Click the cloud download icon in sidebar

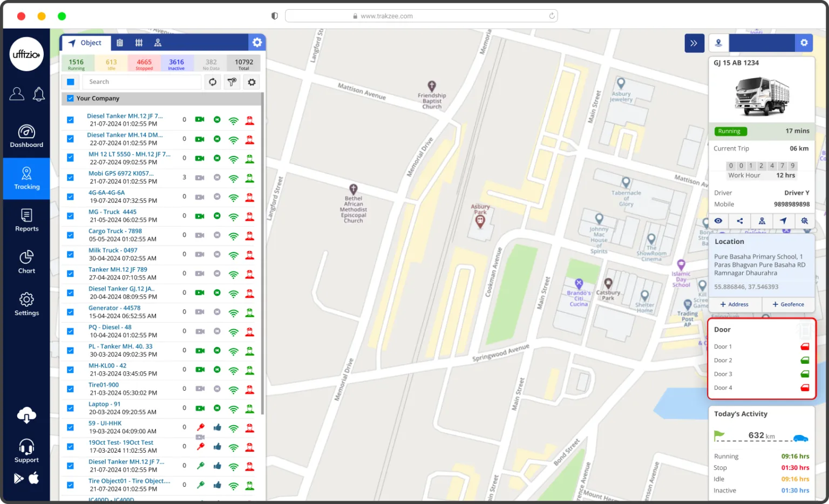click(26, 415)
